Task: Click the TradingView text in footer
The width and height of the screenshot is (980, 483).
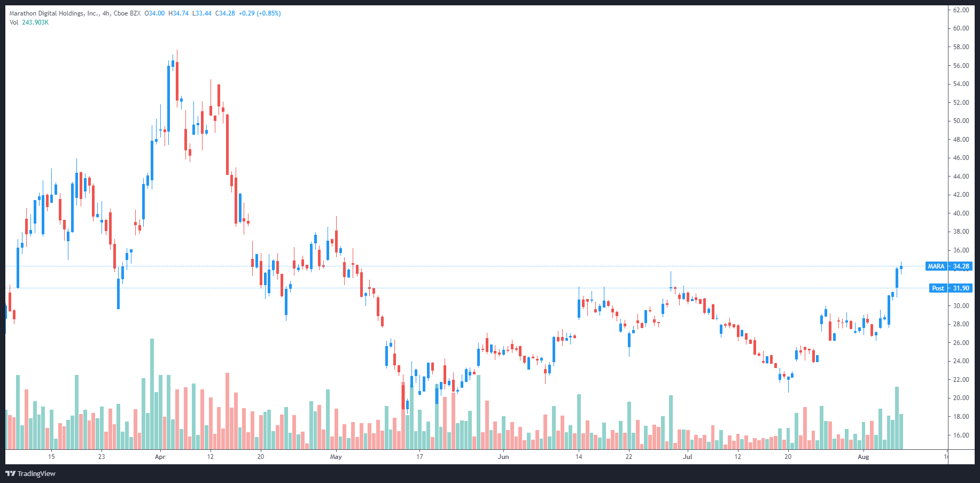Action: (36, 474)
